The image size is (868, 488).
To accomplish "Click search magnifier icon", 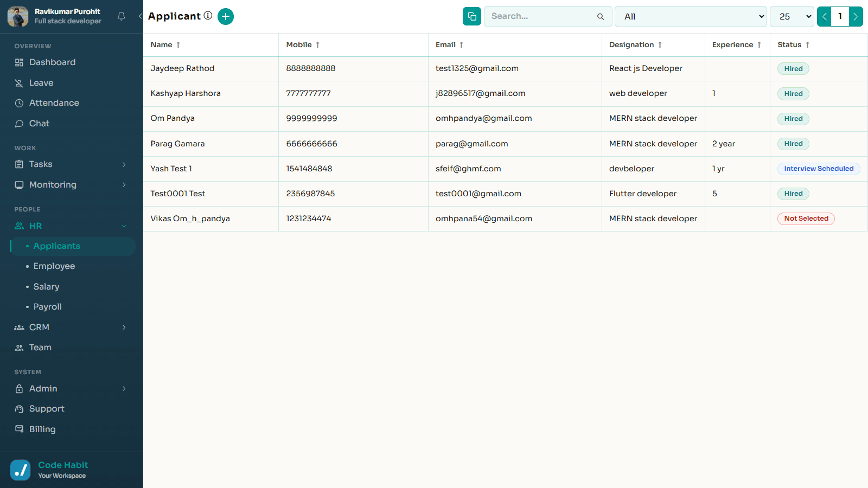I will 601,17.
